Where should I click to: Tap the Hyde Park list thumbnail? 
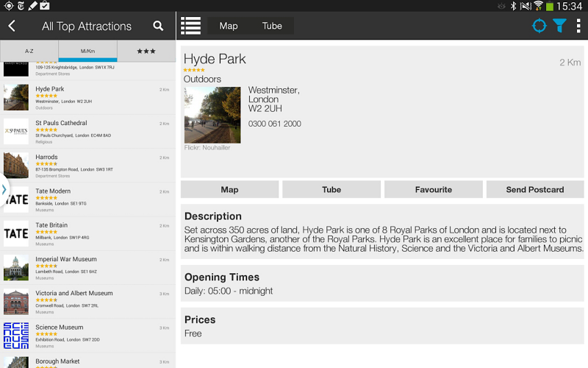click(16, 97)
